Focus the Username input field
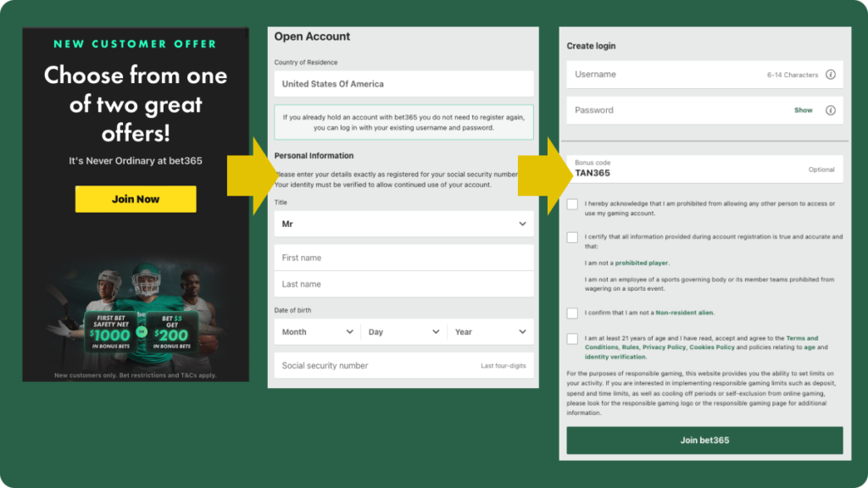The image size is (868, 488). coord(704,75)
